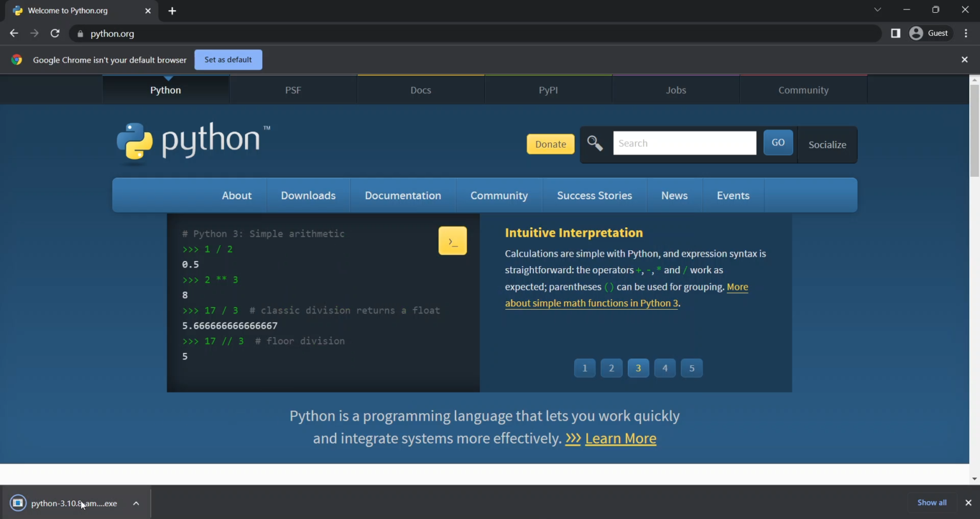Image resolution: width=980 pixels, height=519 pixels.
Task: Switch to the PyPI top tab
Action: (x=548, y=90)
